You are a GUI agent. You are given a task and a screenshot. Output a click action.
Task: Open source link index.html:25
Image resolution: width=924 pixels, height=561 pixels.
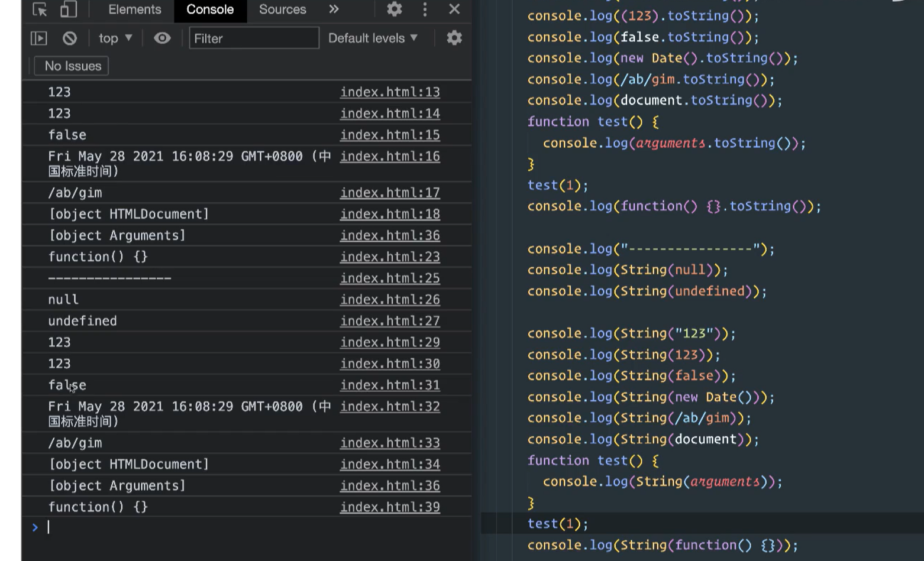click(390, 278)
